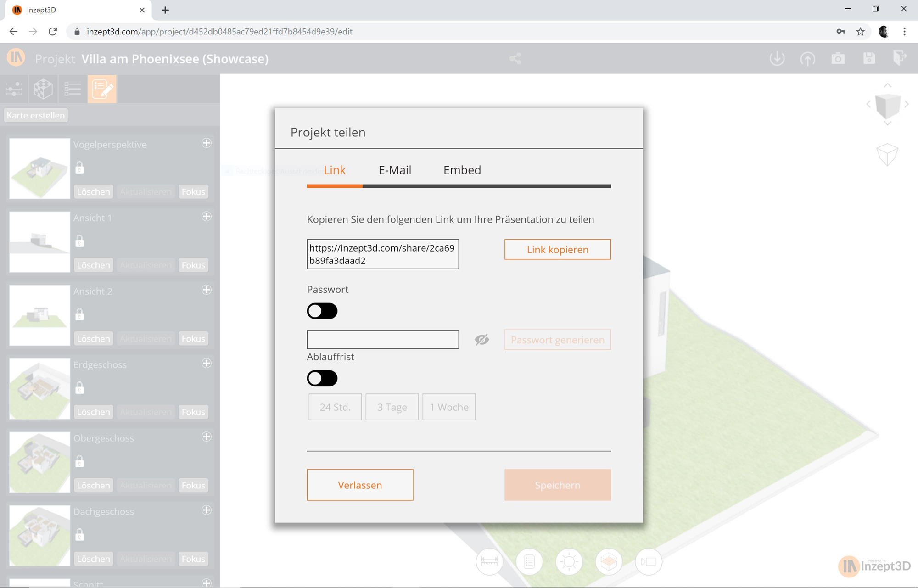
Task: Click the sun lighting icon at bottom
Action: pyautogui.click(x=569, y=561)
